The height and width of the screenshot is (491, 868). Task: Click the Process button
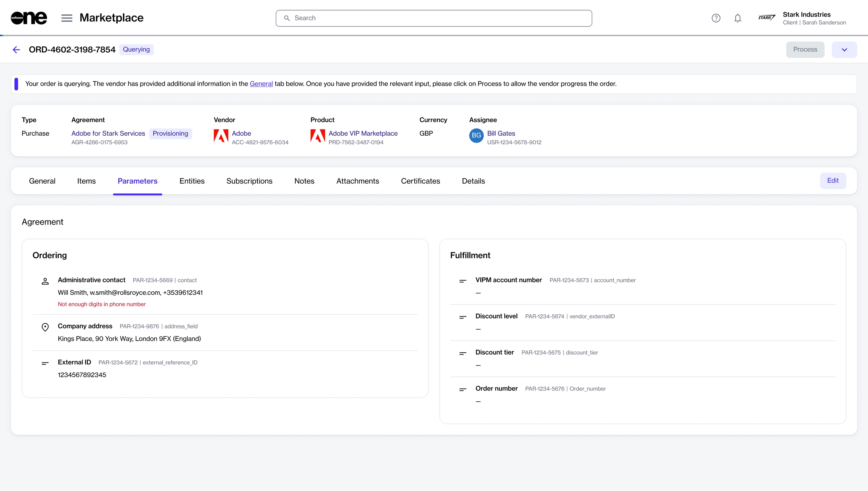pos(805,50)
